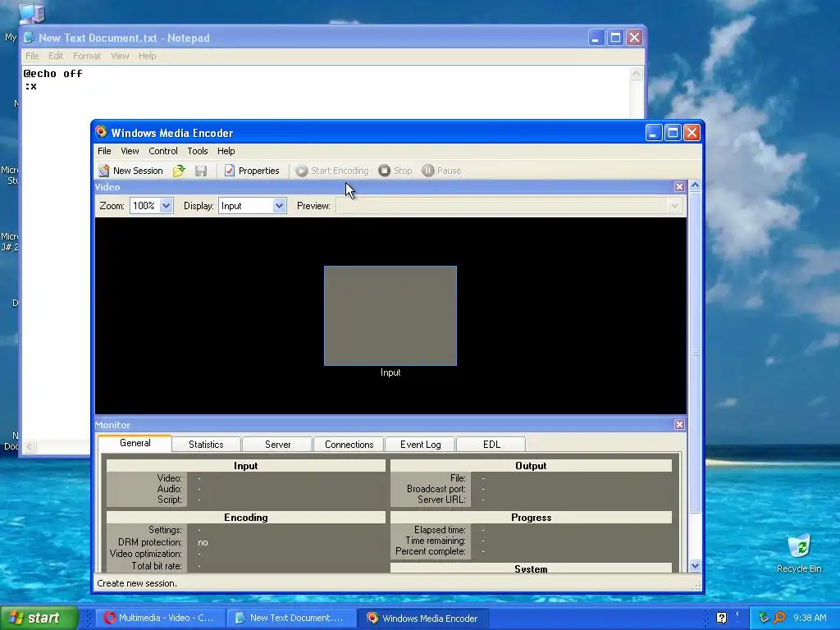840x630 pixels.
Task: Minimize the Windows Media Encoder window
Action: tap(653, 132)
